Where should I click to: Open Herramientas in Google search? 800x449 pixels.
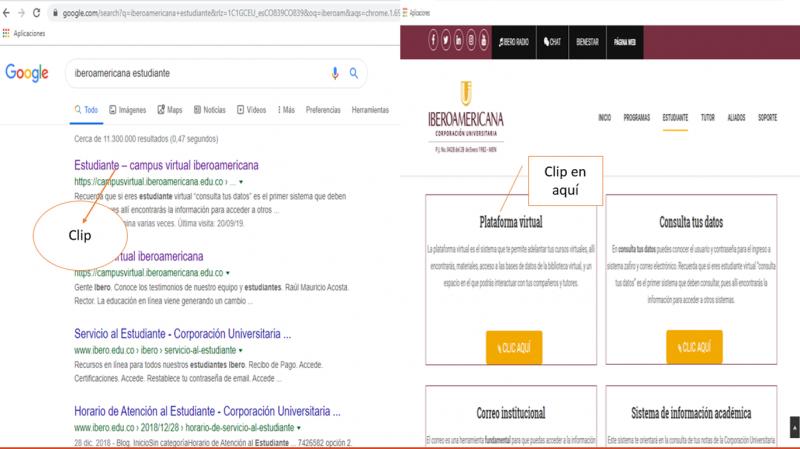tap(370, 110)
